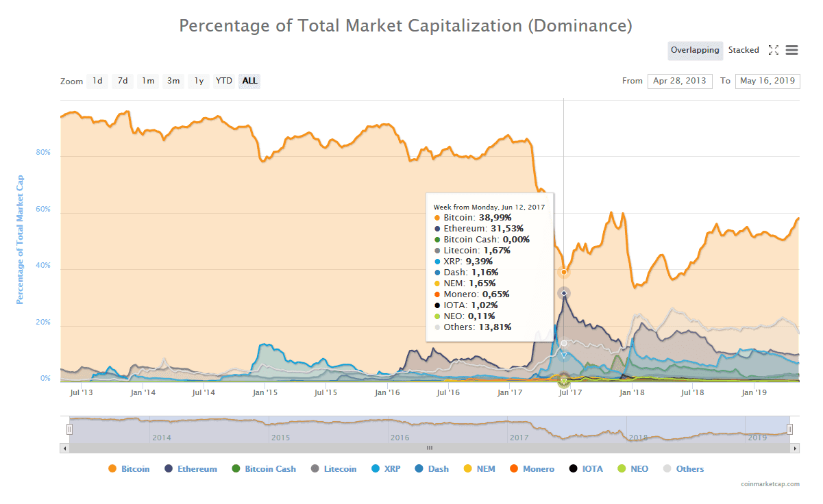The image size is (823, 504).
Task: Click the black IOTA legend dot
Action: pyautogui.click(x=573, y=469)
